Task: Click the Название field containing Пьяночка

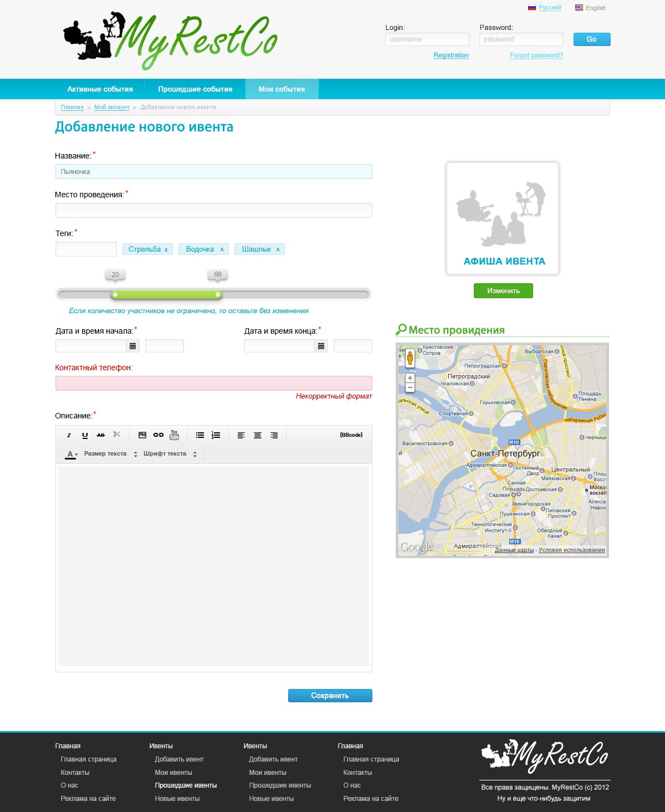Action: [x=214, y=172]
